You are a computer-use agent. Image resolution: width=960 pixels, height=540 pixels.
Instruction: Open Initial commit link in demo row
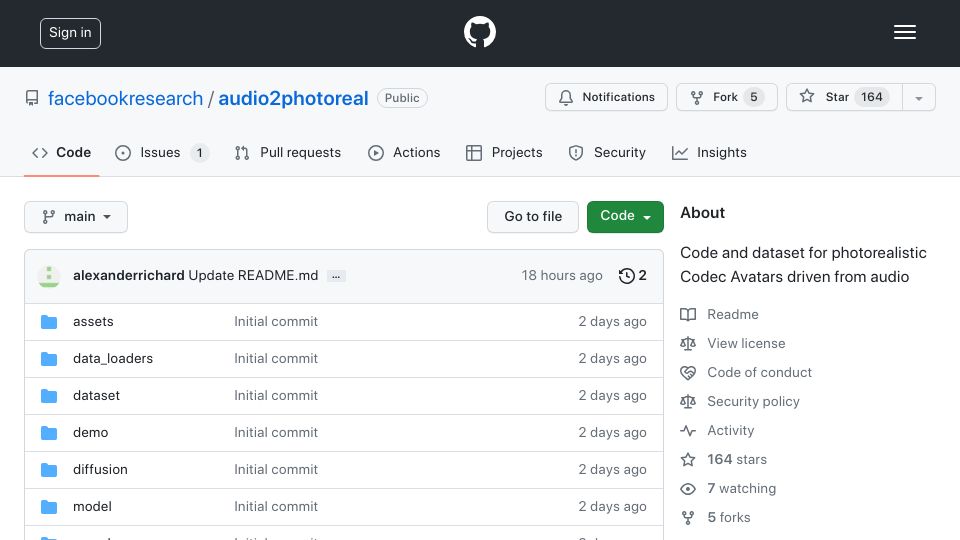(276, 432)
